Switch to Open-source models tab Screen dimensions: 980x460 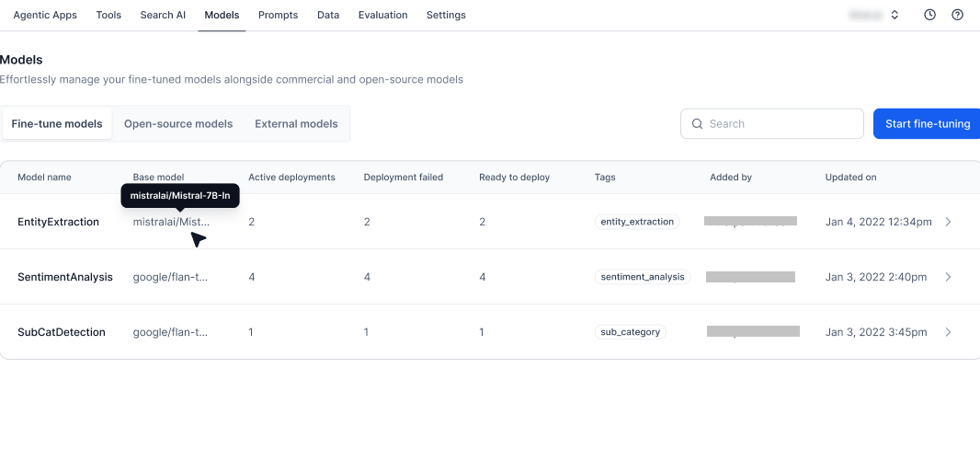point(178,124)
